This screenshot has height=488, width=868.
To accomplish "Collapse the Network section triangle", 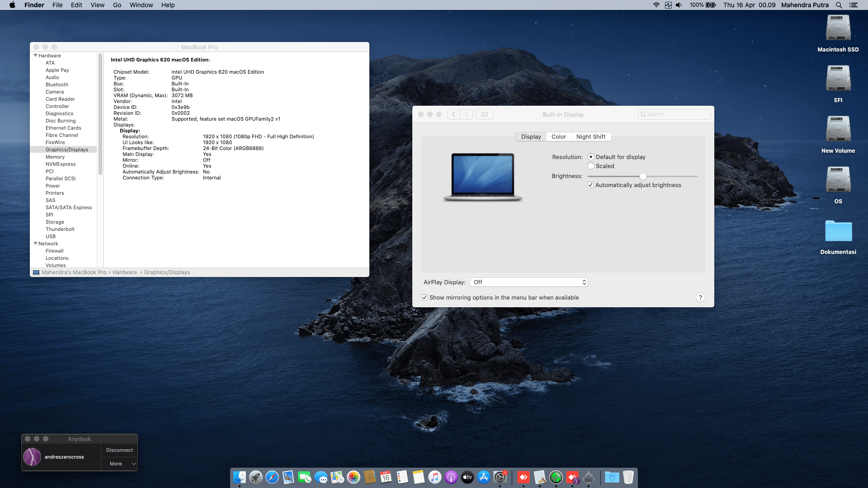I will 35,244.
